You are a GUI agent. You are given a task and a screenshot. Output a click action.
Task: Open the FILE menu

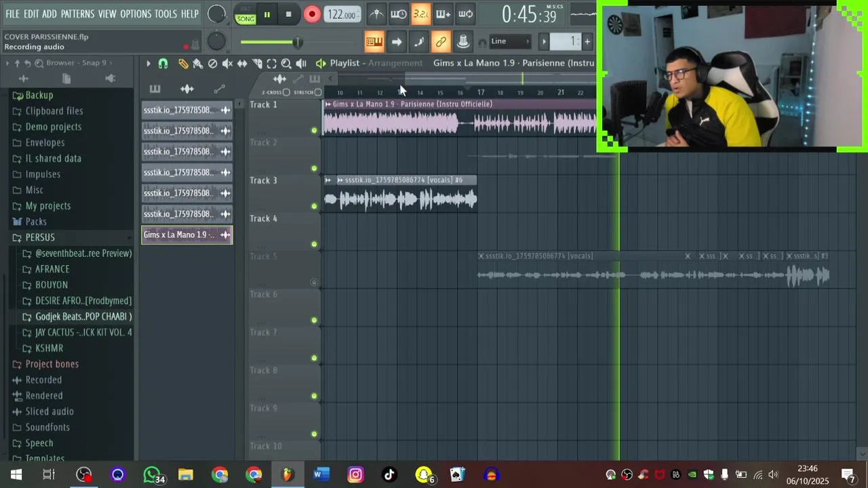[12, 14]
